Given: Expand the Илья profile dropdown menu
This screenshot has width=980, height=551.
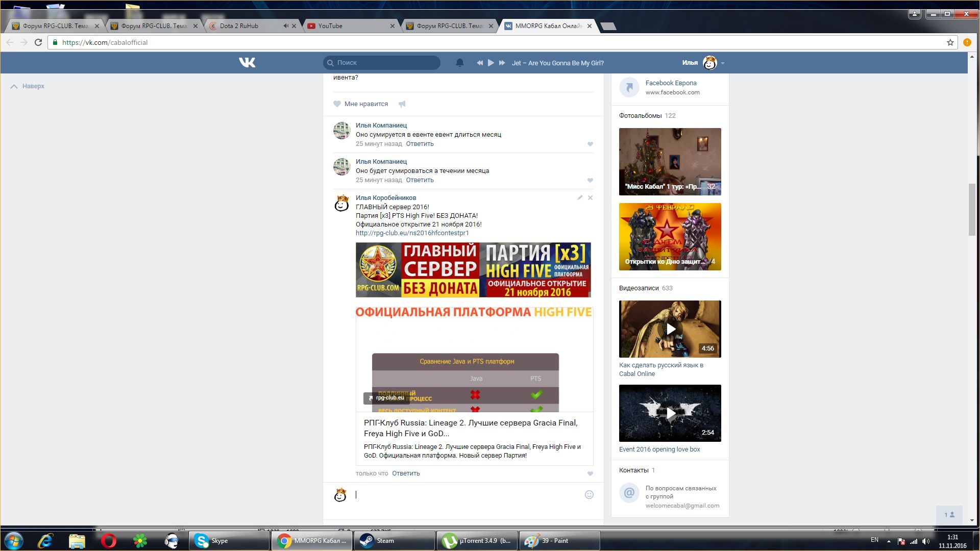Looking at the screenshot, I should [722, 63].
